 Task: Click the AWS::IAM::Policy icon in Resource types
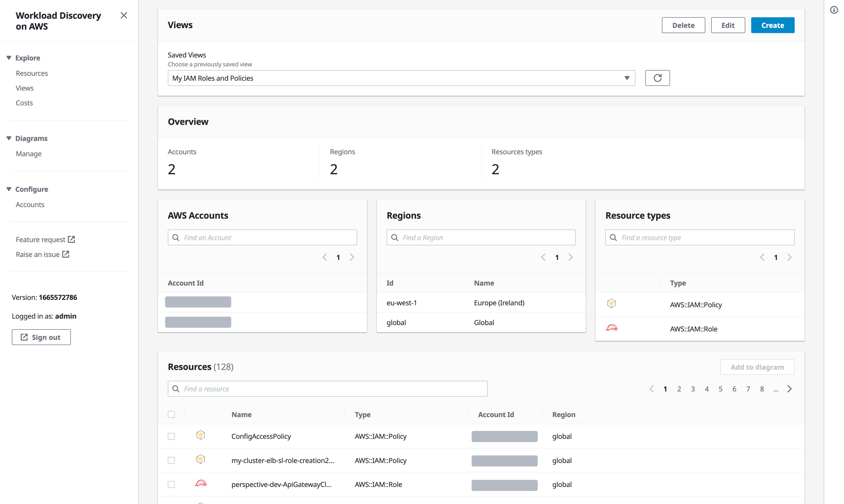click(x=611, y=303)
